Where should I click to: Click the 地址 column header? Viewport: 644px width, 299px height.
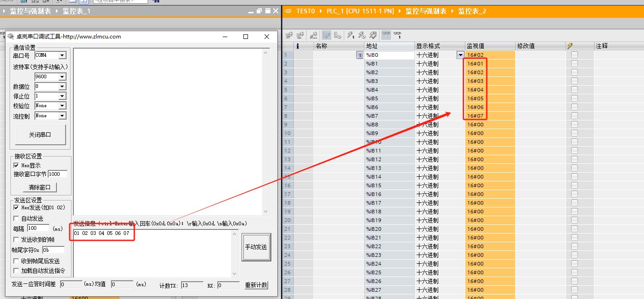pos(390,46)
